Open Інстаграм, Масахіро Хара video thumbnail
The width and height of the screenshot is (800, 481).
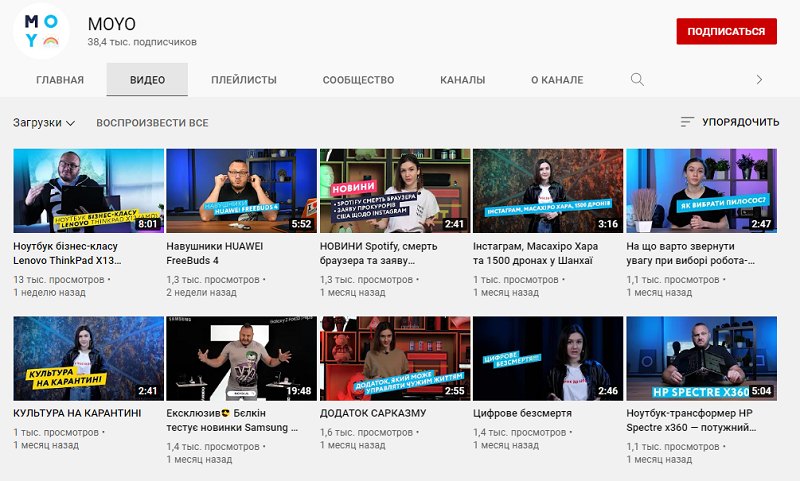point(548,191)
